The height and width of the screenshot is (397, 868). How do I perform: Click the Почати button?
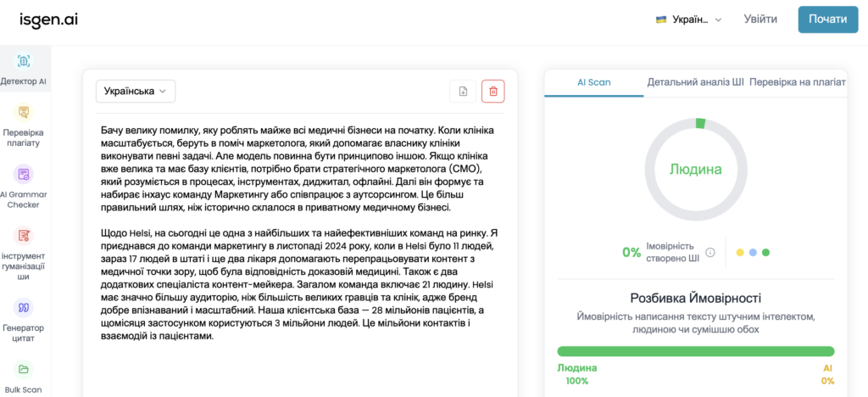[x=828, y=20]
